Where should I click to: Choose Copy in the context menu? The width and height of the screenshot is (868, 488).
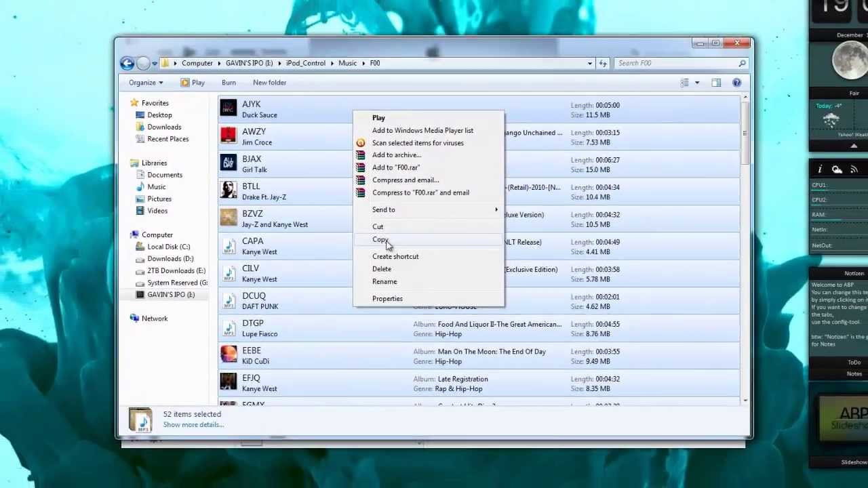click(429, 239)
